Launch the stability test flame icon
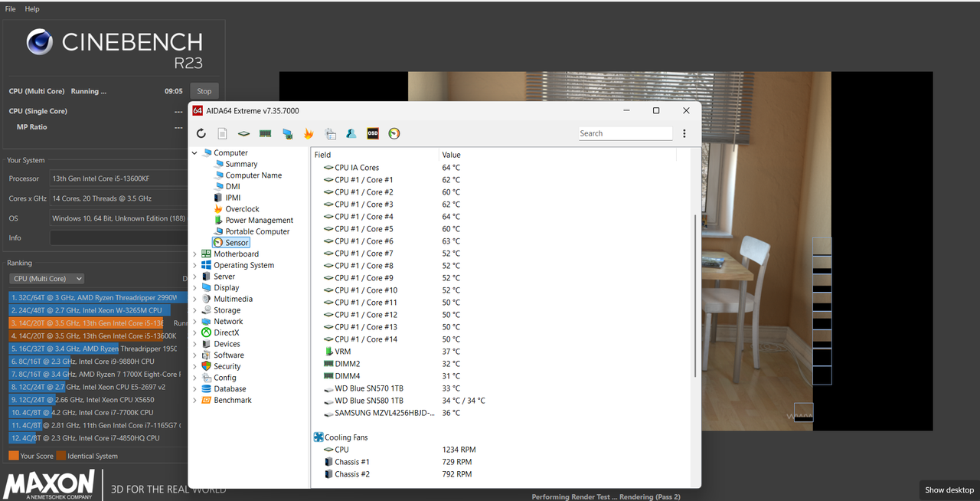The image size is (980, 501). pyautogui.click(x=309, y=133)
